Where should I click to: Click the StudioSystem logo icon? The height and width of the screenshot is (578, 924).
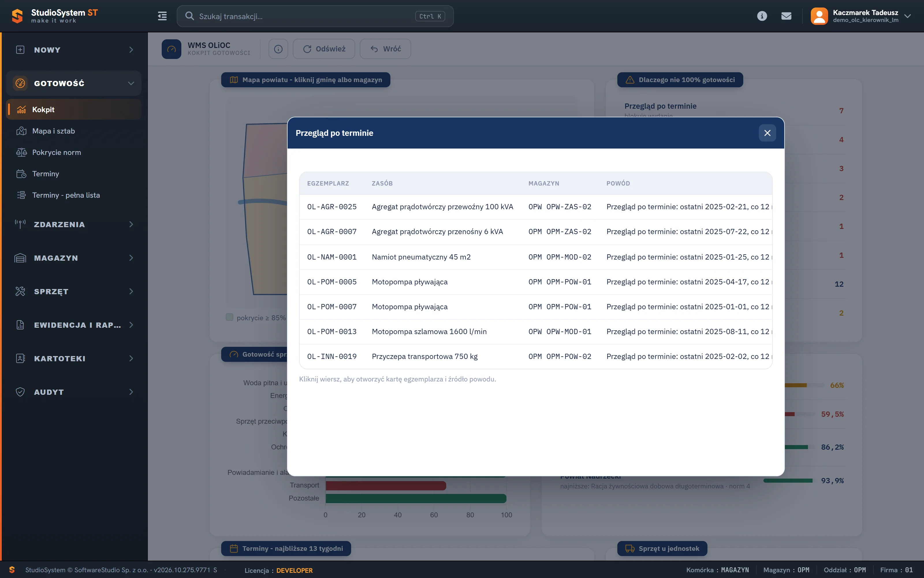[17, 16]
